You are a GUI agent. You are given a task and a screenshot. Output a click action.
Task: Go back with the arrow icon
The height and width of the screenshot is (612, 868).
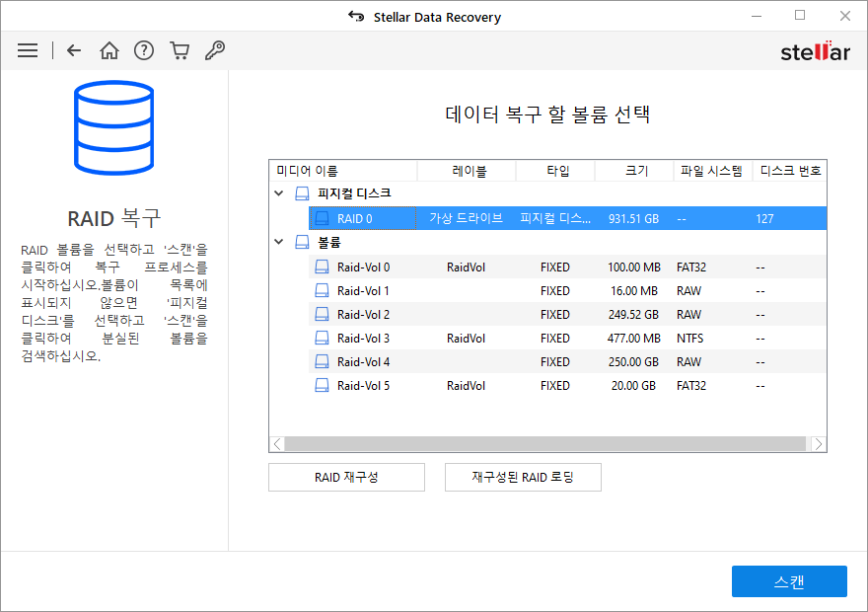click(74, 50)
